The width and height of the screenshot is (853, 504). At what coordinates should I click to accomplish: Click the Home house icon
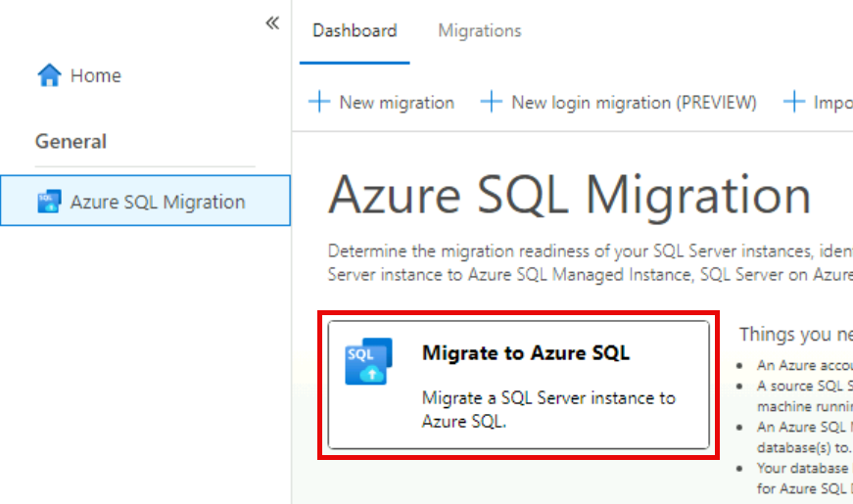49,75
